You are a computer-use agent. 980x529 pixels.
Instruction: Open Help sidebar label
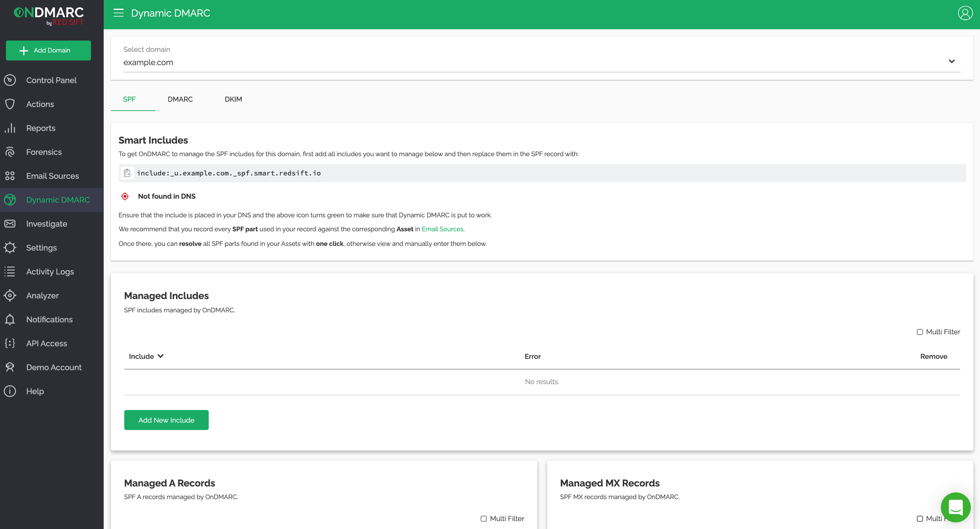(x=35, y=391)
